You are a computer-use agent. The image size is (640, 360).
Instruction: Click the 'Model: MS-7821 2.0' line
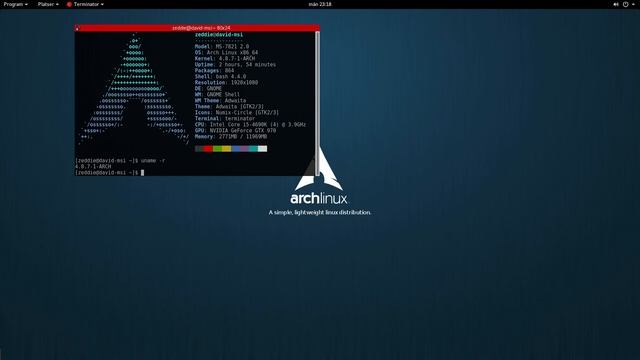click(222, 47)
